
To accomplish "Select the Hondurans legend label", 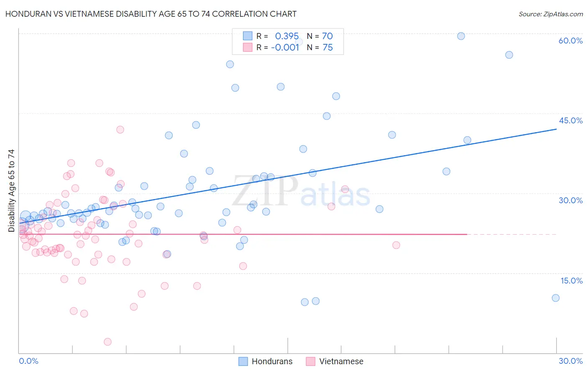I will [272, 361].
